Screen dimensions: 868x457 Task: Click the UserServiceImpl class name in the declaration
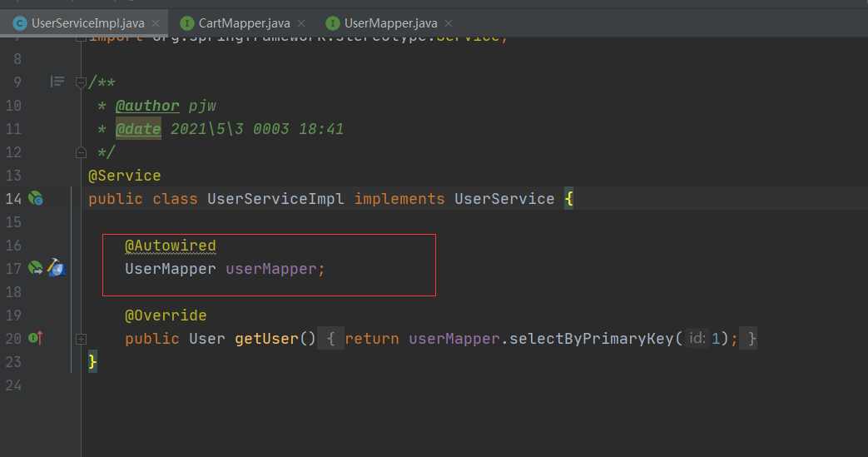275,199
